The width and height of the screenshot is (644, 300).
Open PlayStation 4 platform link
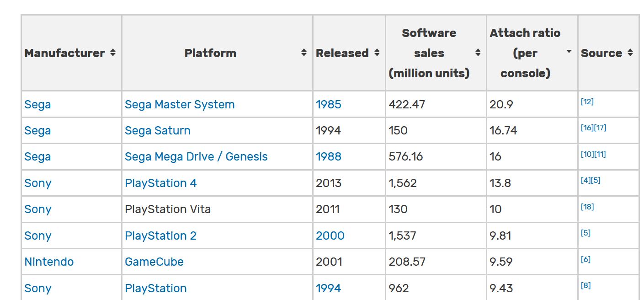click(160, 183)
